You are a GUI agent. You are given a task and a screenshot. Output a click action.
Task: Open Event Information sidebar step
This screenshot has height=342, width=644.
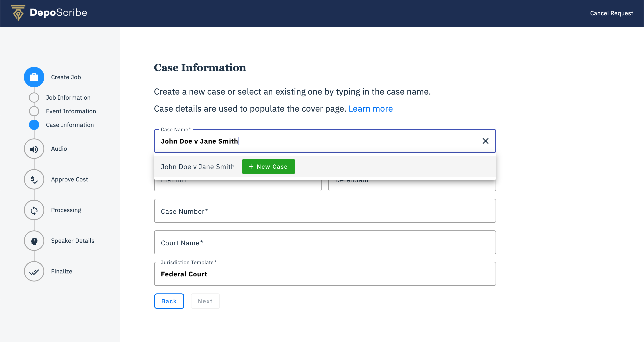(71, 111)
